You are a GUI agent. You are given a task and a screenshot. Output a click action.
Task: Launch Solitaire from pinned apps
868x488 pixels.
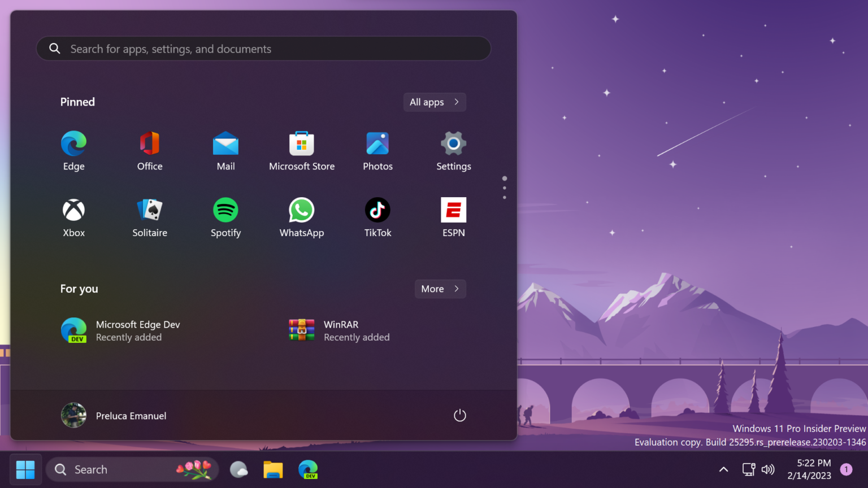coord(149,217)
